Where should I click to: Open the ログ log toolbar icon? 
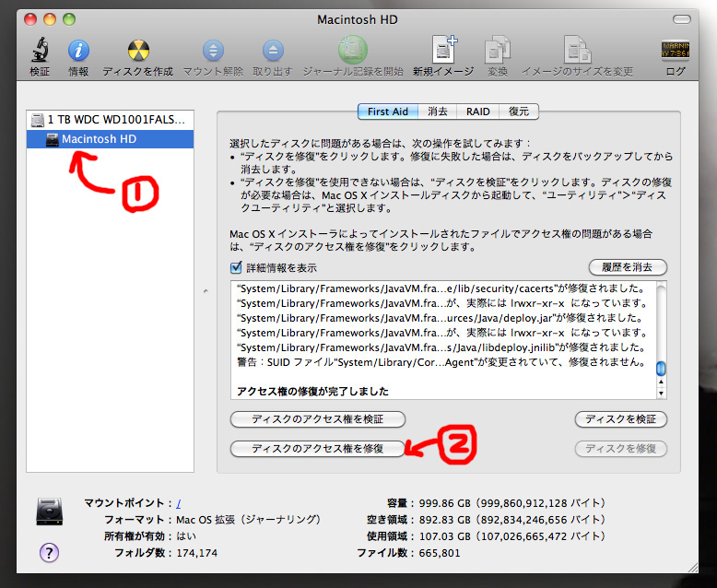pyautogui.click(x=676, y=51)
